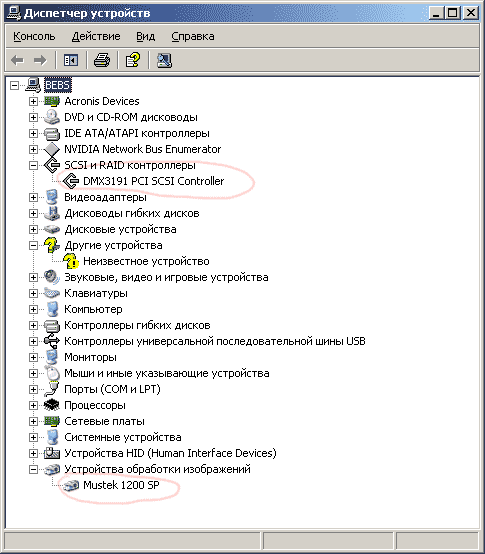This screenshot has height=554, width=485.
Task: Select Сетевые платы label
Action: 104,422
